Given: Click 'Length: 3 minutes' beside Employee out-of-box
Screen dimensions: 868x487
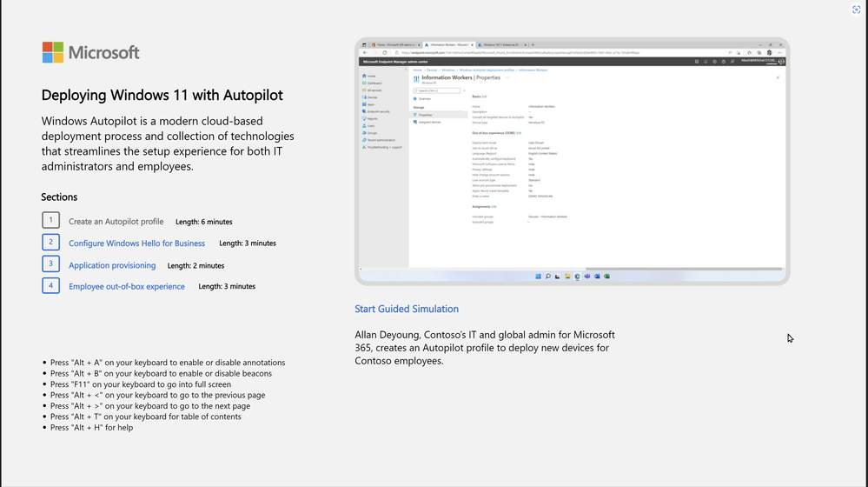Looking at the screenshot, I should [x=227, y=286].
